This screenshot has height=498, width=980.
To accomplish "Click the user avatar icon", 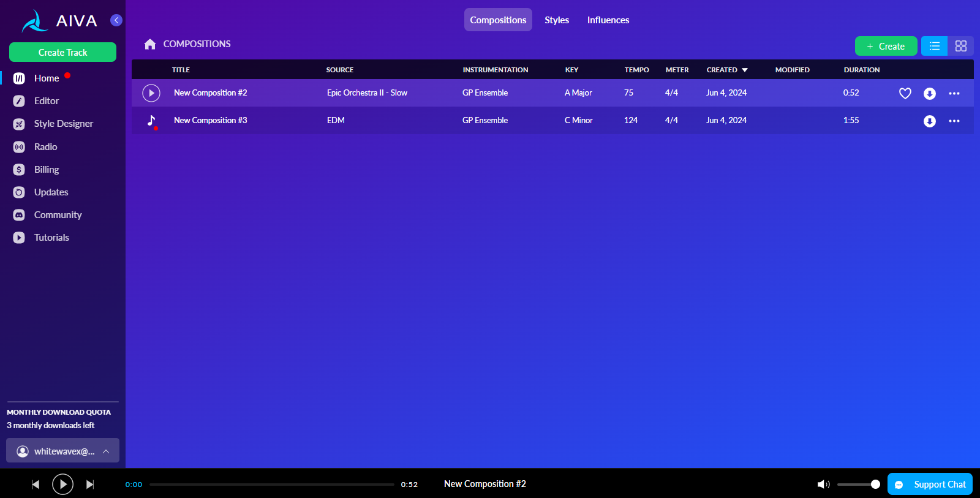I will (23, 451).
